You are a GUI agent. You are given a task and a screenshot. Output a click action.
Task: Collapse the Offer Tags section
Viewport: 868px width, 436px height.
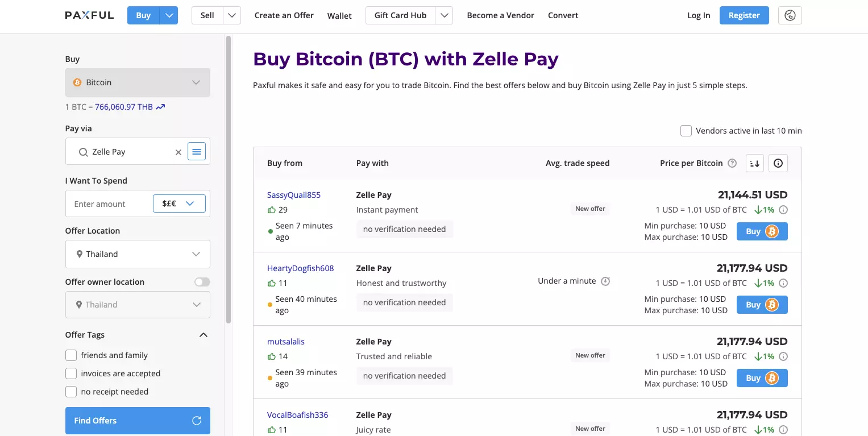click(203, 335)
